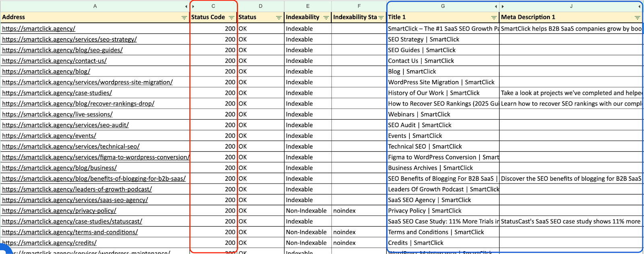Open the services/technical-seo link
Image resolution: width=644 pixels, height=254 pixels.
point(71,147)
